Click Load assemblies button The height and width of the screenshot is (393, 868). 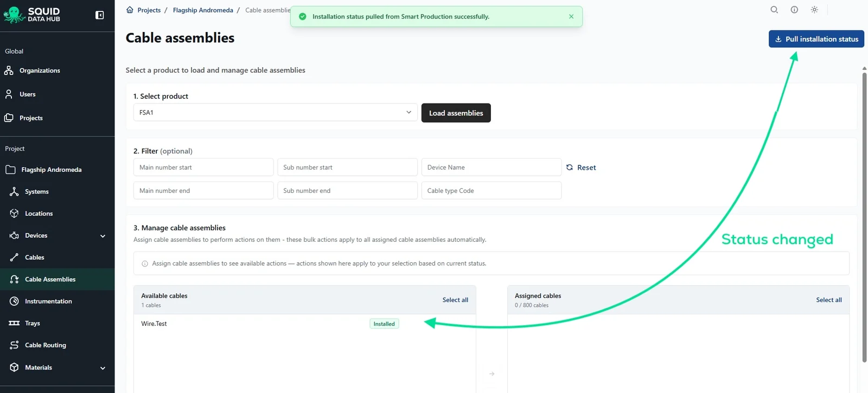(456, 113)
